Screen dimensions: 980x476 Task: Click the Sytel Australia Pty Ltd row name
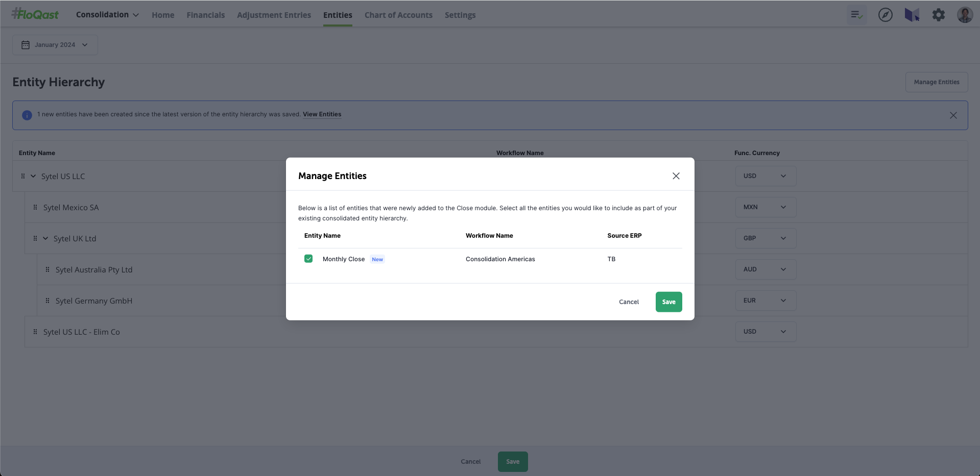click(x=94, y=270)
